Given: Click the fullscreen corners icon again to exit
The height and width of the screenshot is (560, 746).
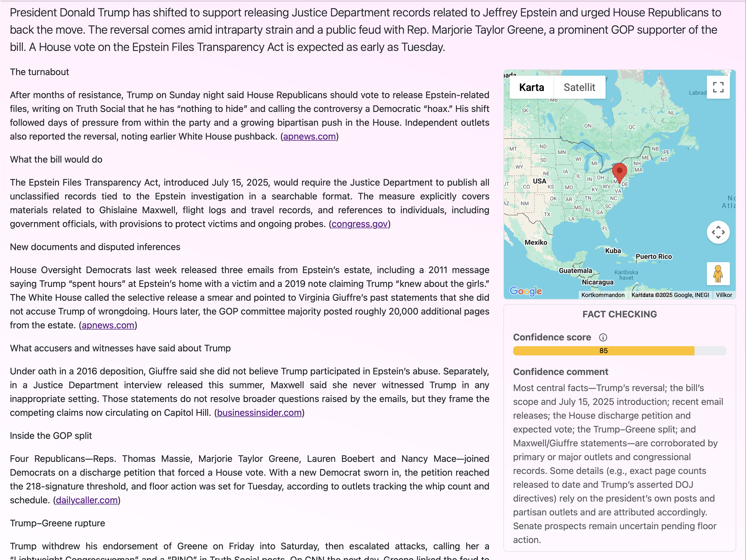Looking at the screenshot, I should click(x=718, y=87).
